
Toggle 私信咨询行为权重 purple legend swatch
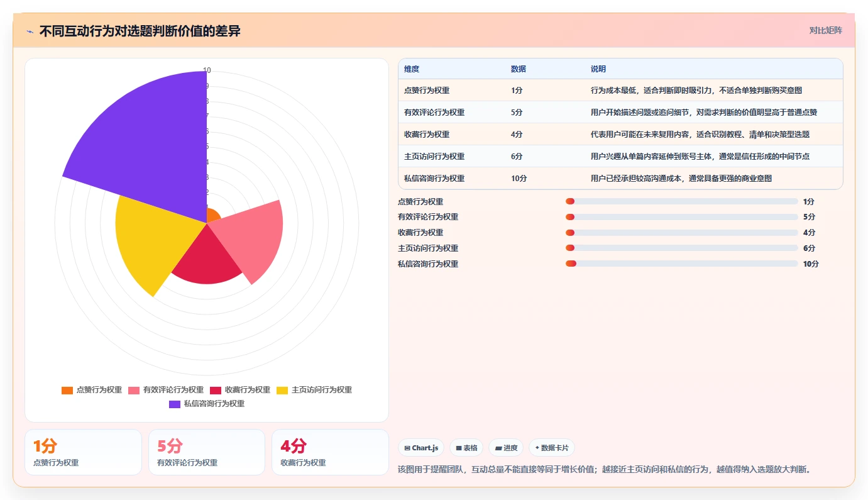(175, 404)
